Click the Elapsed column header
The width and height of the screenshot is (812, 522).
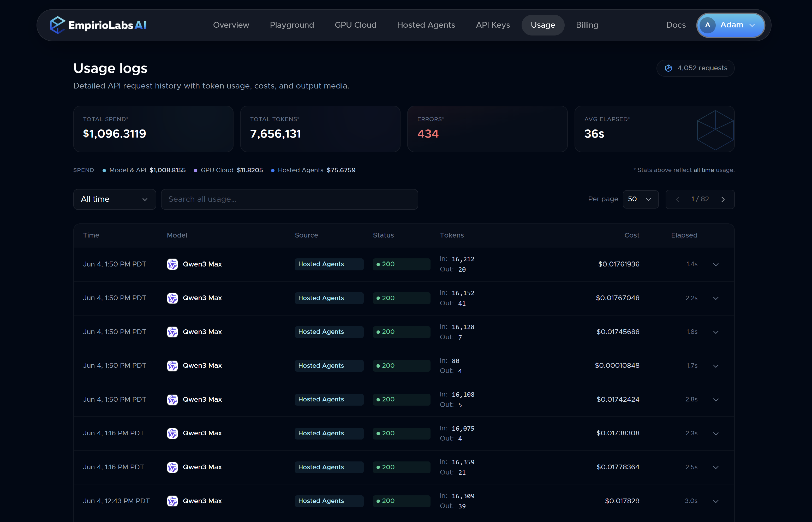pyautogui.click(x=684, y=235)
